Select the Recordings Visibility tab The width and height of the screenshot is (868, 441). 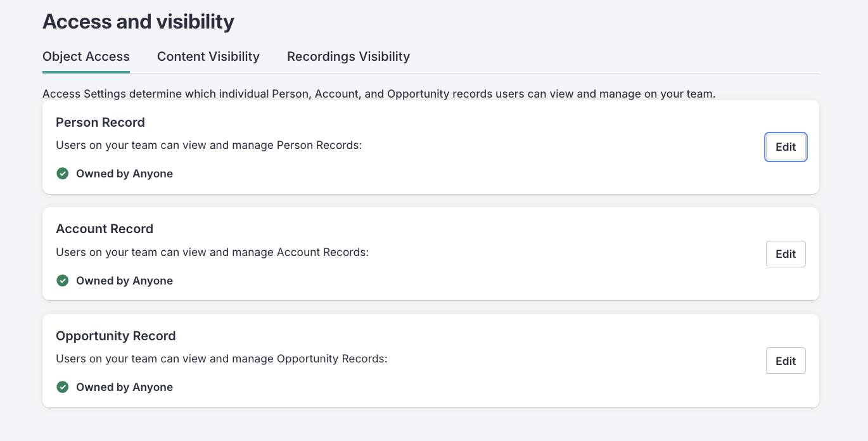(x=348, y=57)
